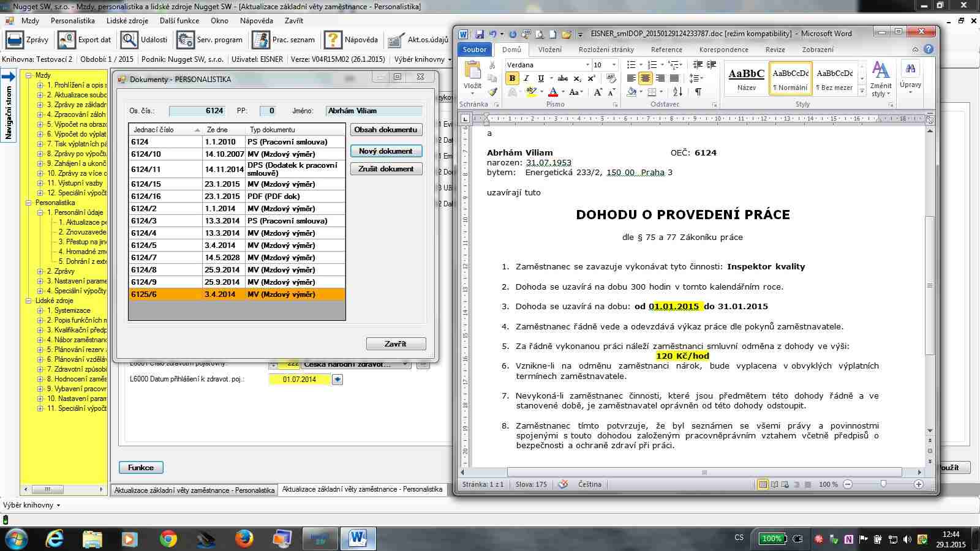This screenshot has width=980, height=551.
Task: Launch Serv. program from the gear icon
Action: 185,40
